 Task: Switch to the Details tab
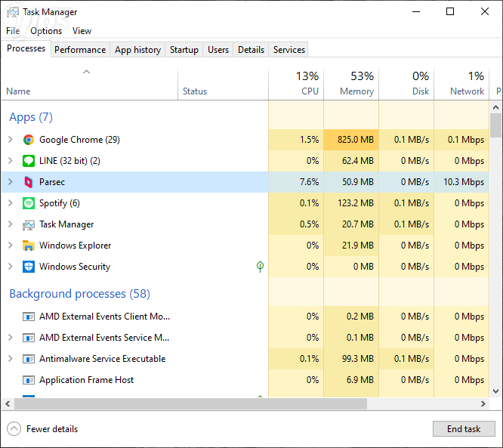coord(251,50)
